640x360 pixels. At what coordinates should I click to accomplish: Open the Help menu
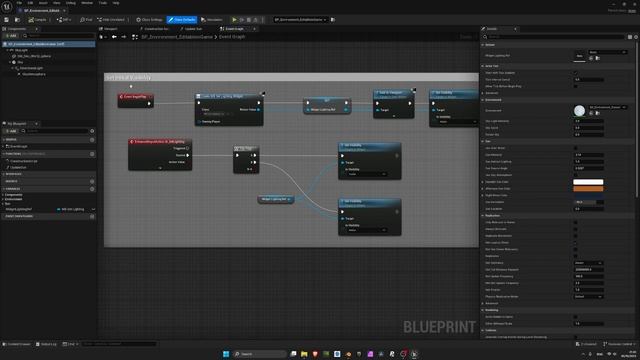[116, 3]
